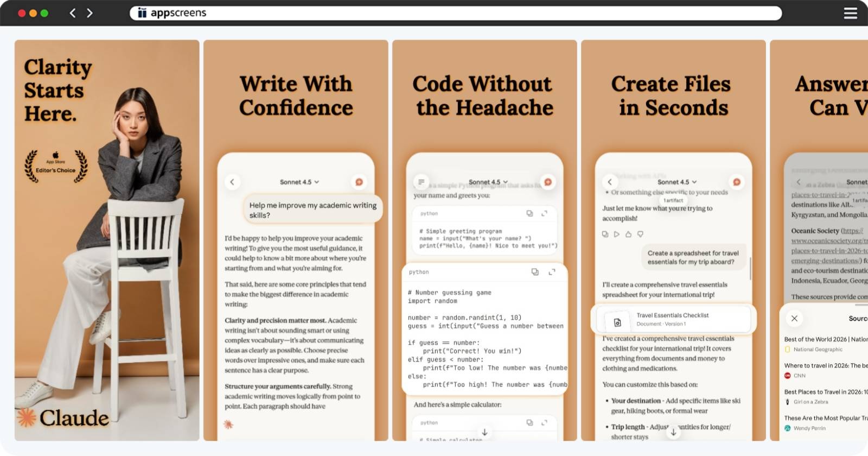
Task: Tap the scroll-down arrow in the Create Files in Seconds screen
Action: click(673, 432)
